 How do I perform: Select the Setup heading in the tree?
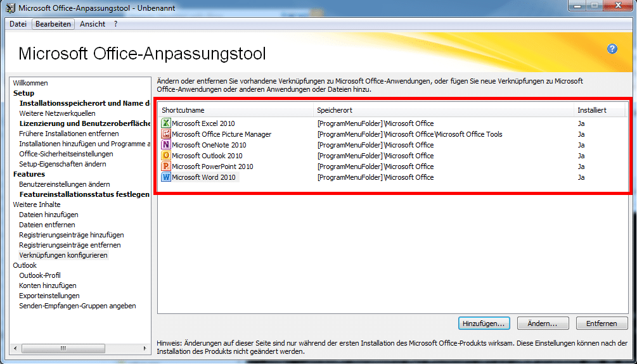click(23, 93)
